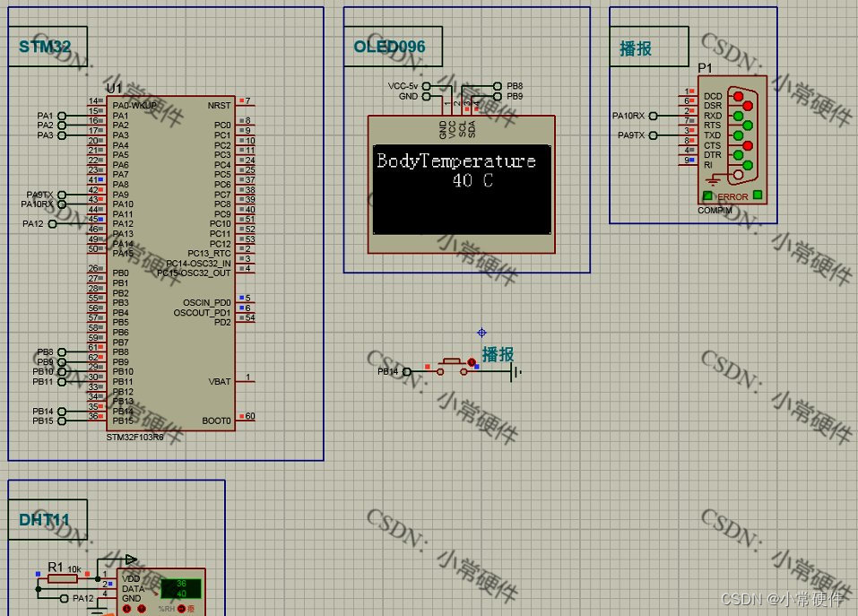
Task: Click the OSCIN_PD0 pin label on U1
Action: (207, 302)
